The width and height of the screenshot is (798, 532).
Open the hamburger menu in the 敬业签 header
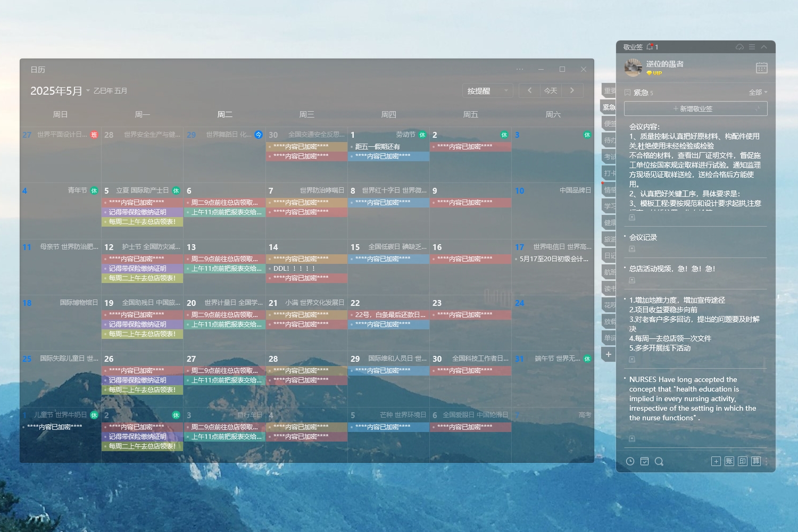(x=752, y=47)
